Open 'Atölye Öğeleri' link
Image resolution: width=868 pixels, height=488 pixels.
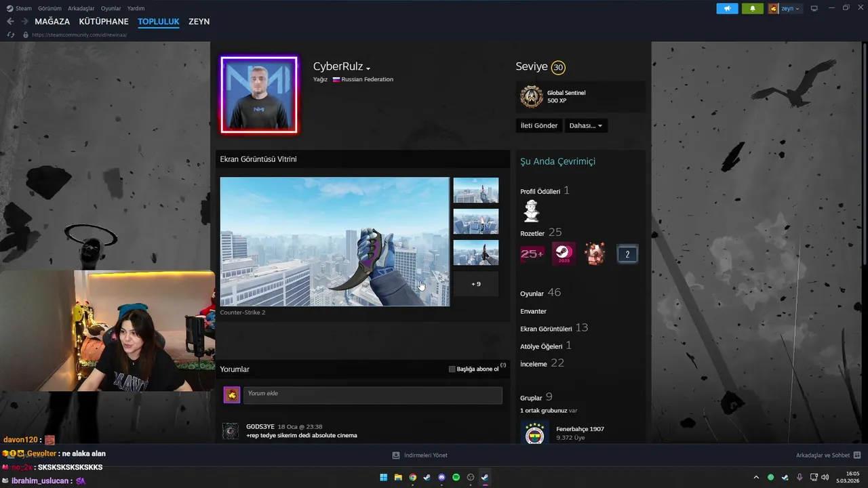pos(541,346)
